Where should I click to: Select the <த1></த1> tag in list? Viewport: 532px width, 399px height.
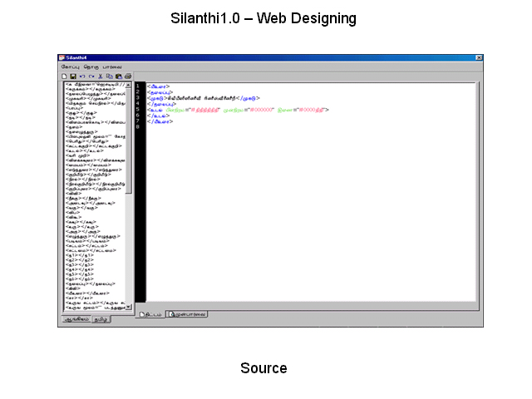coord(80,255)
